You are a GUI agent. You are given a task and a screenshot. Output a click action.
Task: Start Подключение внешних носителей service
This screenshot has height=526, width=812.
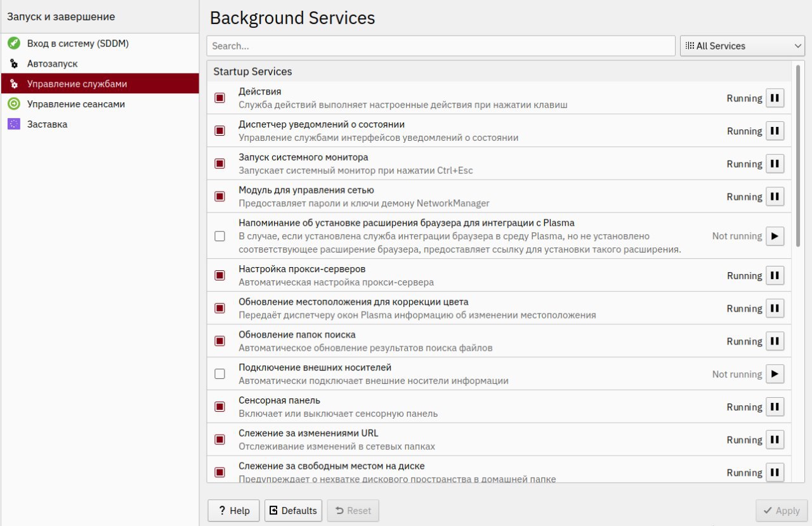pyautogui.click(x=775, y=374)
